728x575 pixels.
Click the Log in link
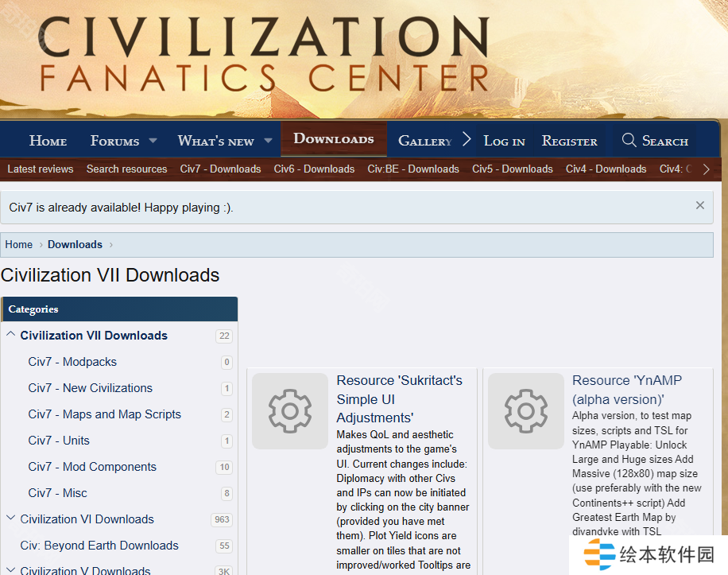pyautogui.click(x=504, y=141)
